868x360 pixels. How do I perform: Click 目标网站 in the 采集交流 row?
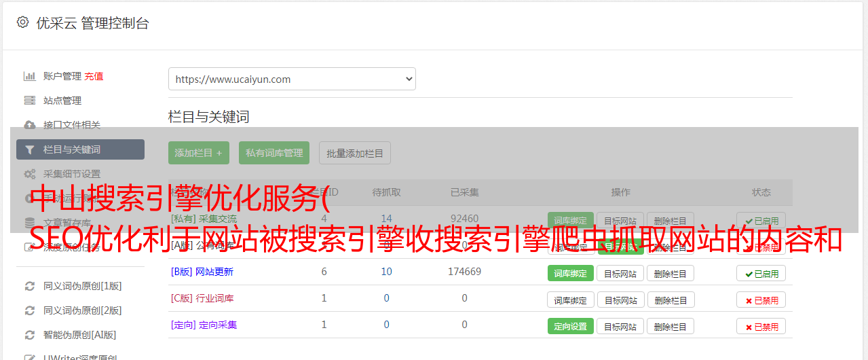click(620, 220)
